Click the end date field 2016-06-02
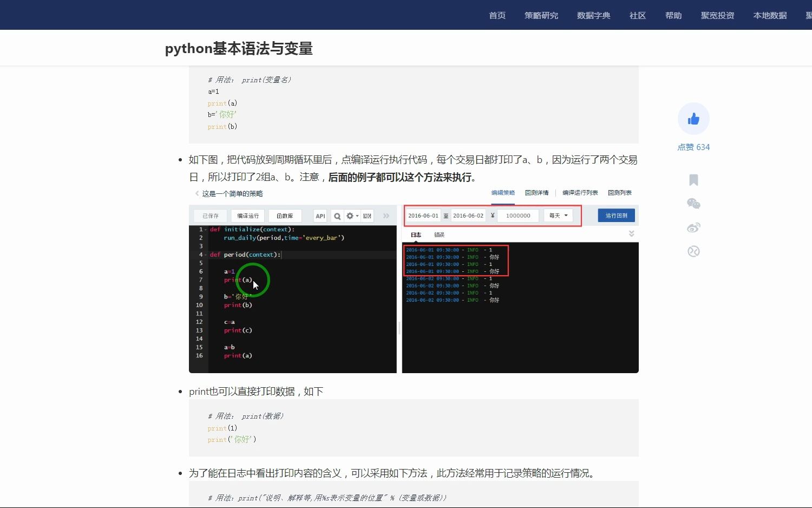 pos(468,216)
